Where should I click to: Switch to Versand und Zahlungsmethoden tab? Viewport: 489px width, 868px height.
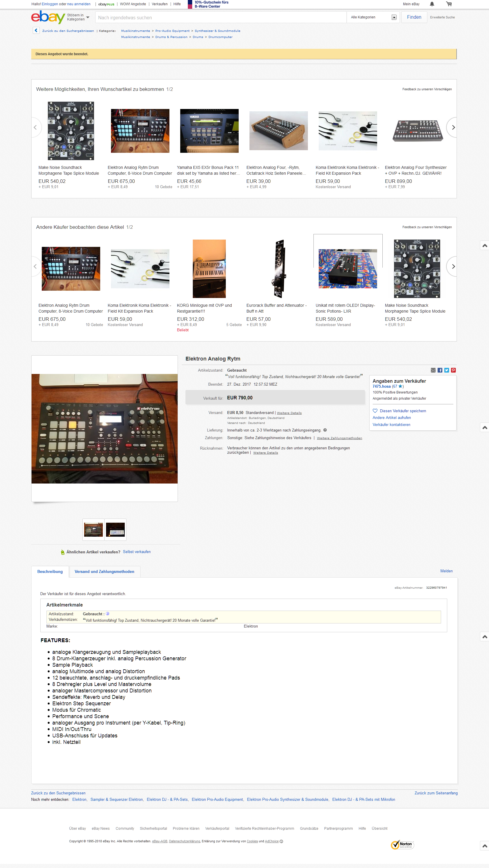[105, 571]
